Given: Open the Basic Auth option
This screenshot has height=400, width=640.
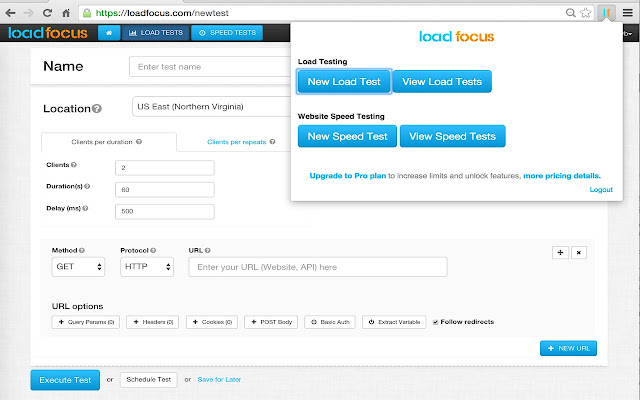Looking at the screenshot, I should pyautogui.click(x=330, y=322).
